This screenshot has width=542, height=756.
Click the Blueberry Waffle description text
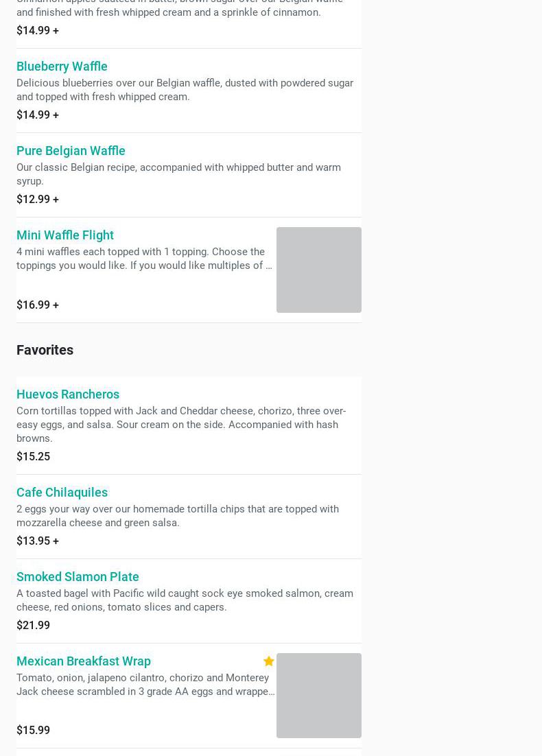(185, 90)
